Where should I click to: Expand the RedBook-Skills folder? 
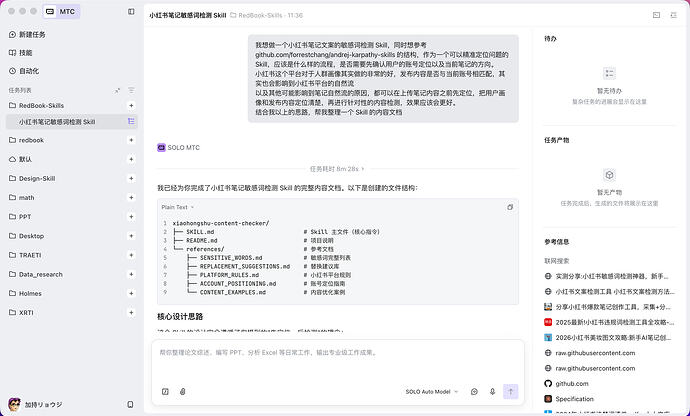(37, 106)
